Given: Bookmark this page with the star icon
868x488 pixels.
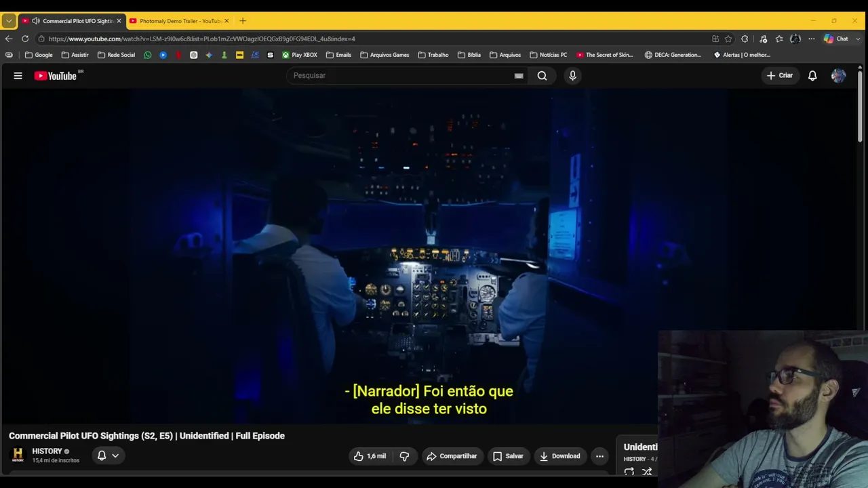Looking at the screenshot, I should click(728, 39).
